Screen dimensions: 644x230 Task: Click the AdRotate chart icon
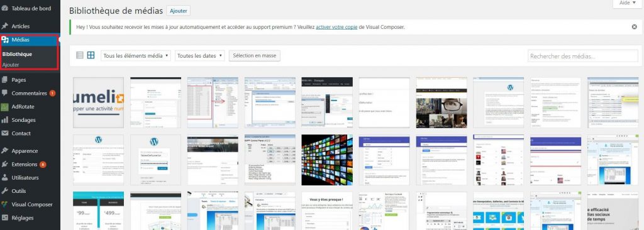coord(5,107)
